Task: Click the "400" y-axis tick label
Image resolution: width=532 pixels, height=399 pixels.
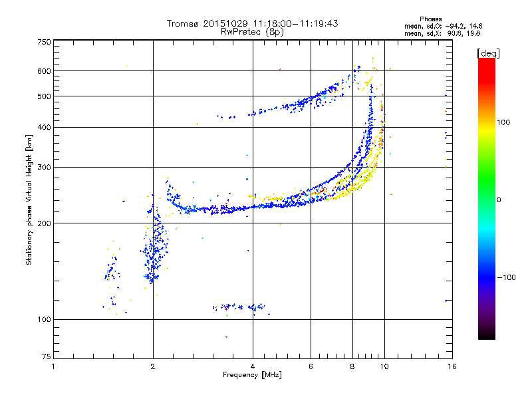Action: 44,128
